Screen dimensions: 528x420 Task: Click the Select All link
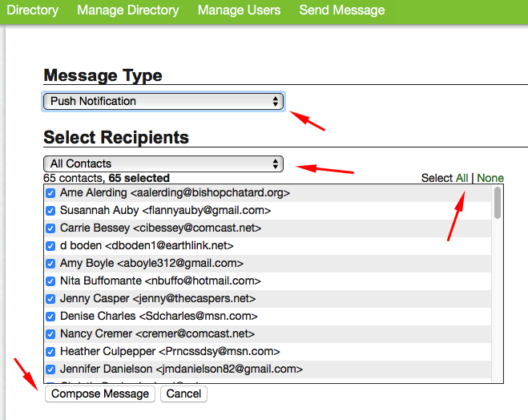(x=462, y=178)
